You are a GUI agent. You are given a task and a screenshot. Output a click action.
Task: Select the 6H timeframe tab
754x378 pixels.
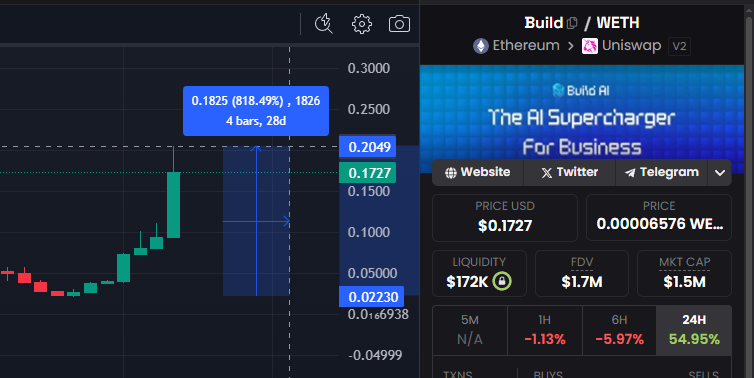coord(619,330)
